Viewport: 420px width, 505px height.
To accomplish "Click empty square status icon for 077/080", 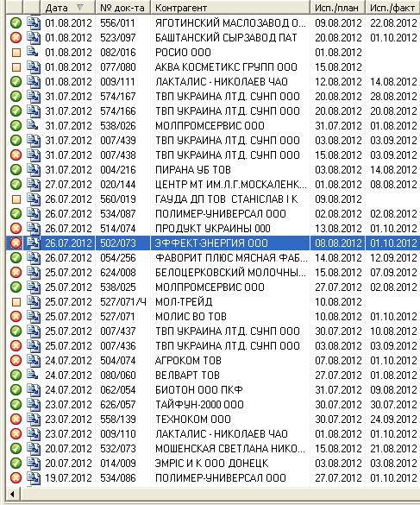I will point(16,67).
